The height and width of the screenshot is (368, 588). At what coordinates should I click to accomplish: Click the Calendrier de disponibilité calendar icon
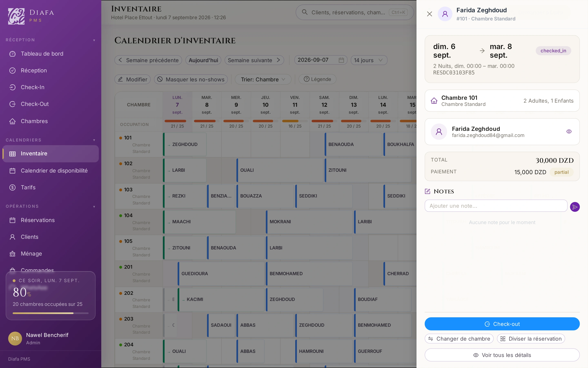(12, 171)
